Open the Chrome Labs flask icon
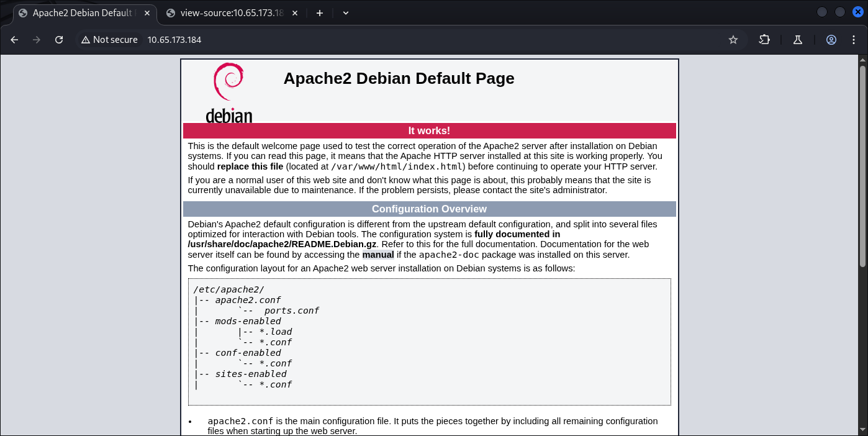Image resolution: width=868 pixels, height=436 pixels. (798, 40)
